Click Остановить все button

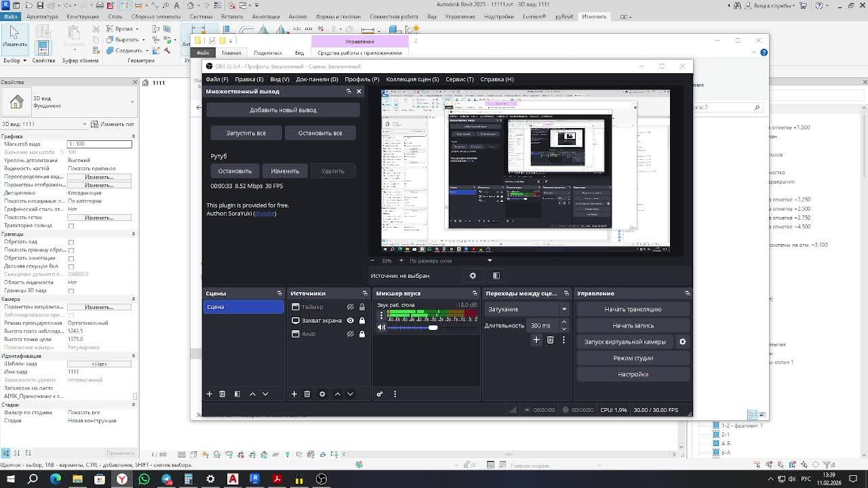tap(320, 133)
